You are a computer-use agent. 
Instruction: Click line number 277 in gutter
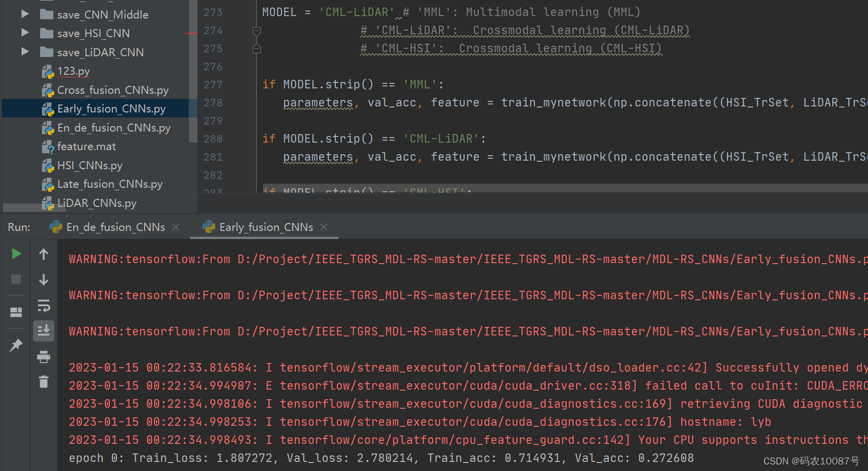click(213, 85)
